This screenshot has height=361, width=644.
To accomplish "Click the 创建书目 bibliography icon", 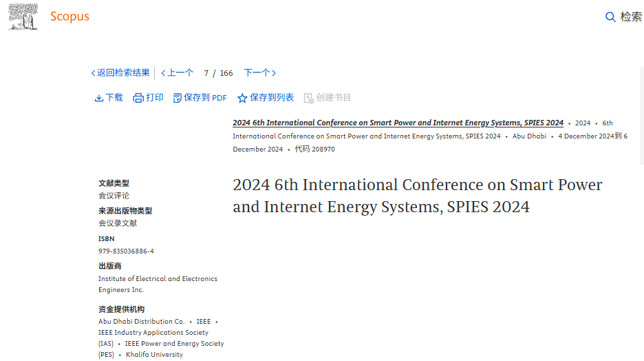I will coord(309,98).
